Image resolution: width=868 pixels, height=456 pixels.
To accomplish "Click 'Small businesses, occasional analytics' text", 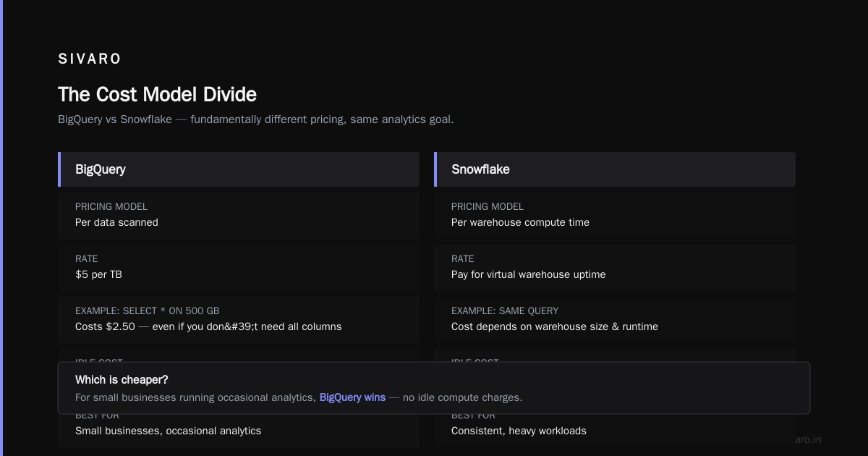I will click(168, 431).
